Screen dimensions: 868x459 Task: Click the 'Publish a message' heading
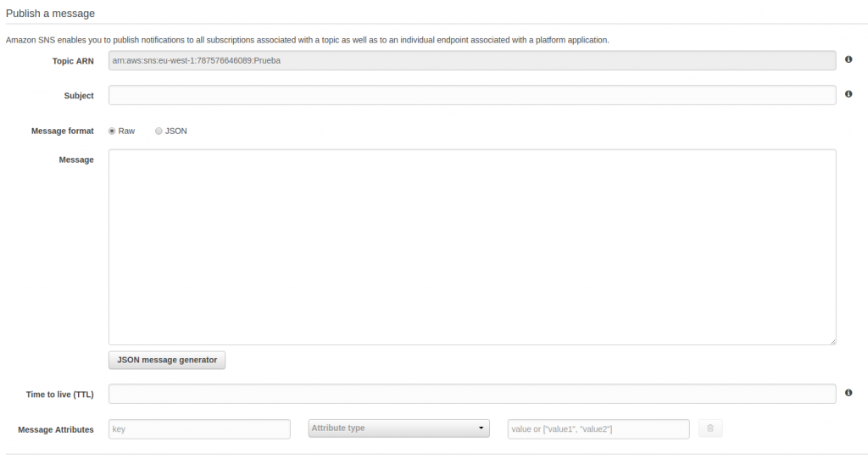tap(50, 14)
